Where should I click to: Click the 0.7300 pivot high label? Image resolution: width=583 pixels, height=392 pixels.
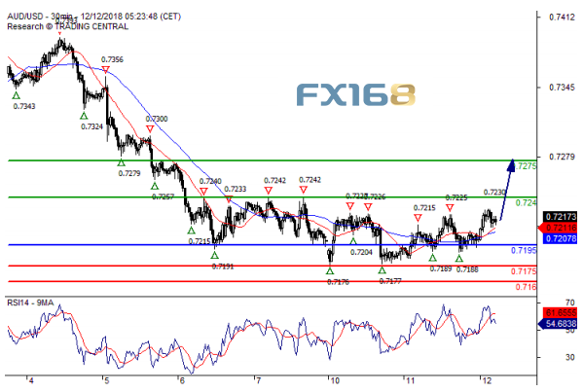point(157,119)
